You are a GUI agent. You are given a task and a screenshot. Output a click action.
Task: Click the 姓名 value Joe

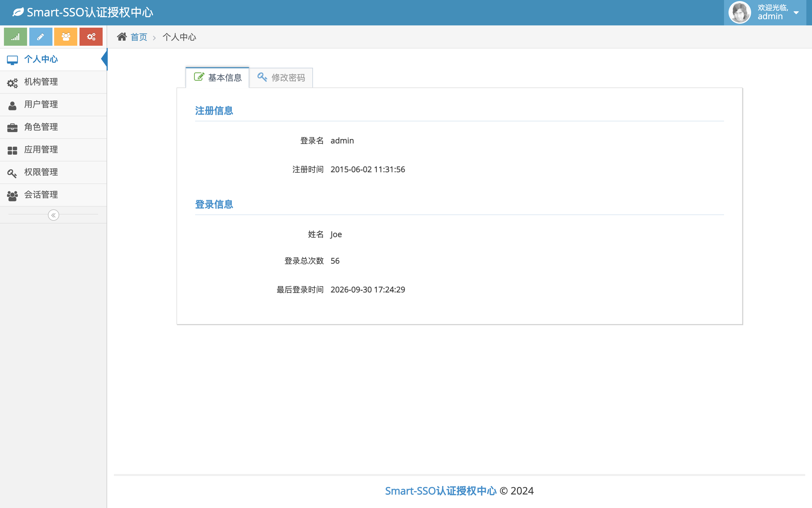point(336,234)
